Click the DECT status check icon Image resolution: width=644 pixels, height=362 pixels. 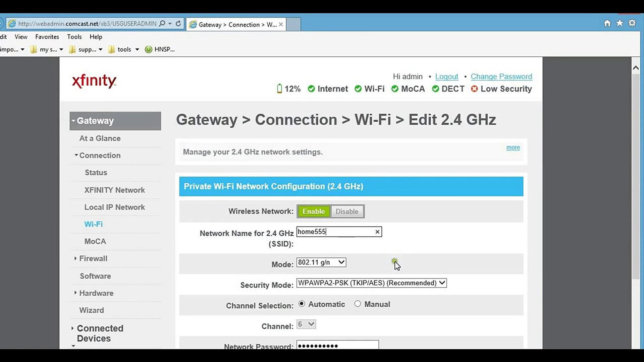coord(435,89)
